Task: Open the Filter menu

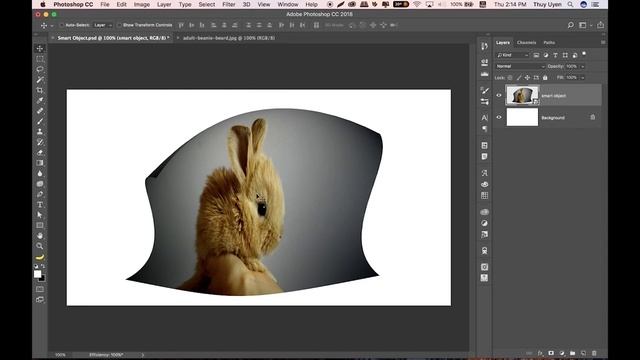Action: pos(229,4)
